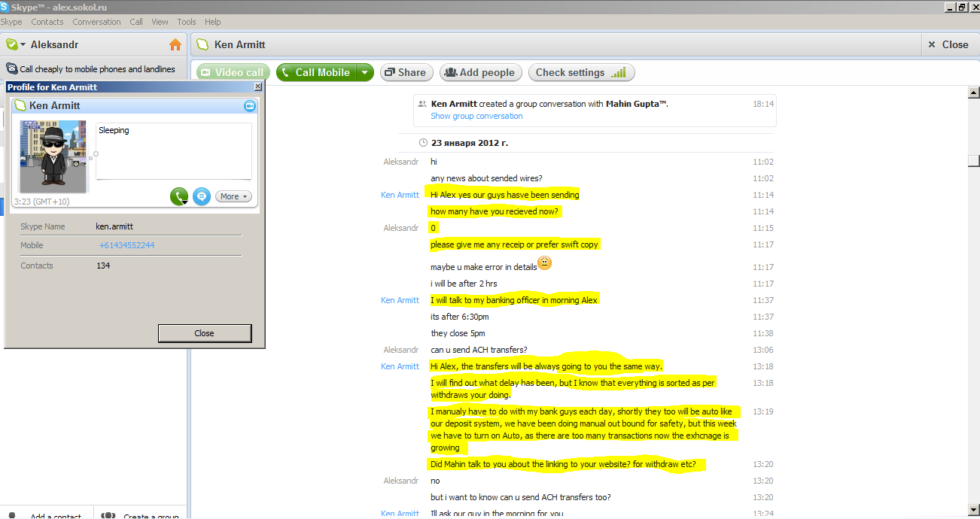The height and width of the screenshot is (519, 980).
Task: Click the Close button in profile window
Action: 205,333
